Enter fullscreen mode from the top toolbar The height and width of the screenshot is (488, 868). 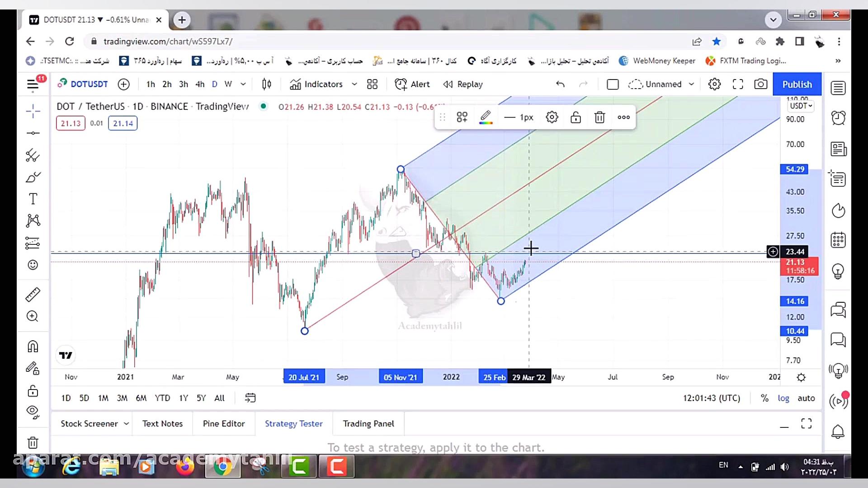coord(738,84)
